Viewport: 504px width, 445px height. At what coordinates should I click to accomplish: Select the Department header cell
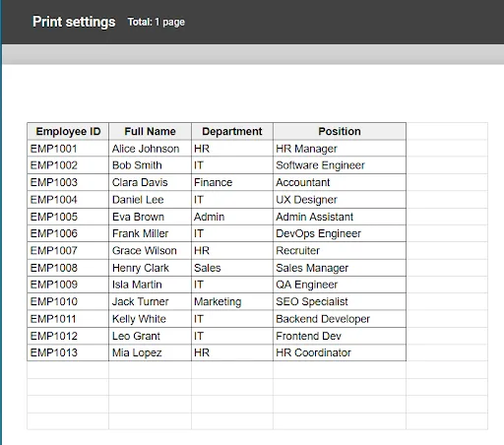(232, 131)
